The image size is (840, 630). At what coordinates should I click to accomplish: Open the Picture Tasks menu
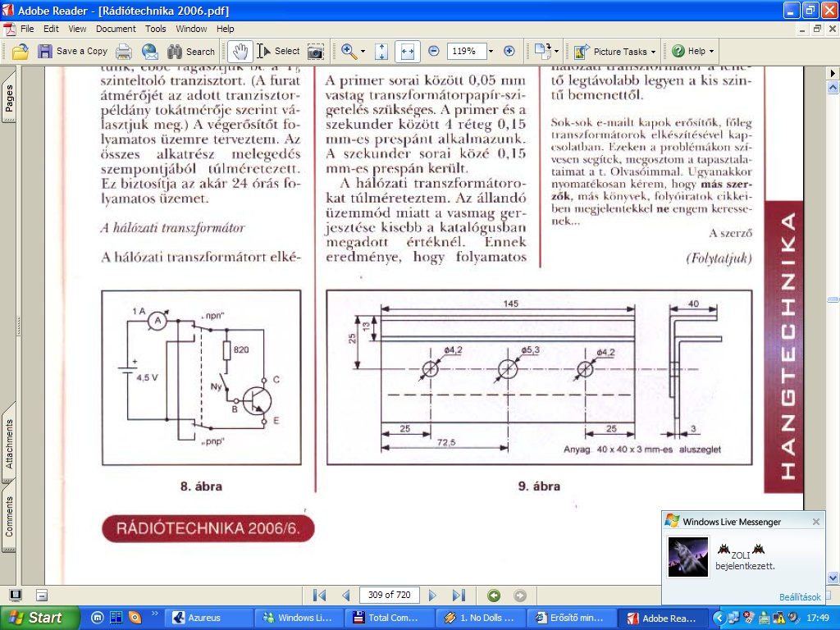(x=614, y=52)
